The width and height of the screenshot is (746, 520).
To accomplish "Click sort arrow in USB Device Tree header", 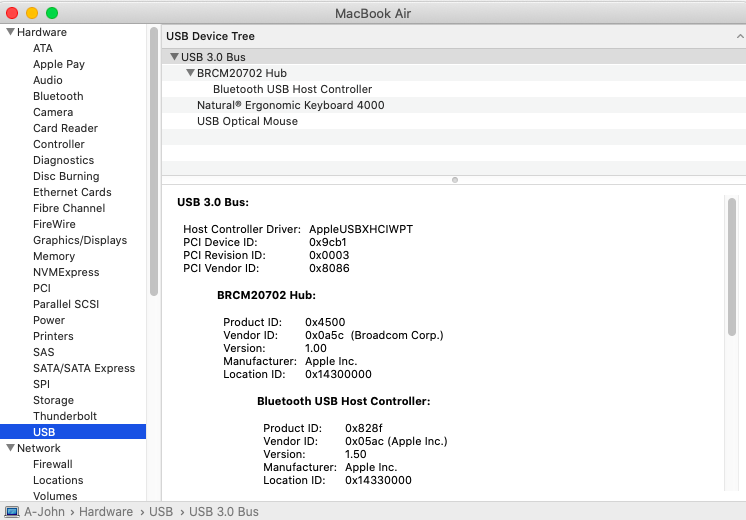I will [738, 36].
